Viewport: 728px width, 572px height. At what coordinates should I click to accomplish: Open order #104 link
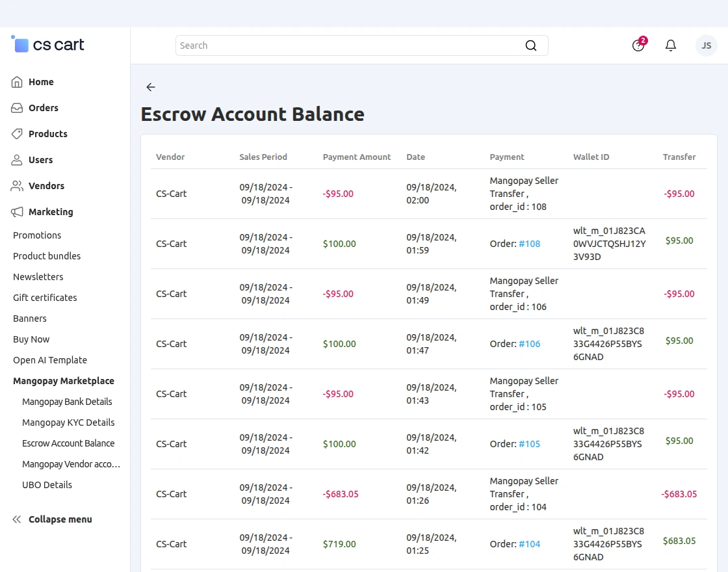[x=529, y=545]
